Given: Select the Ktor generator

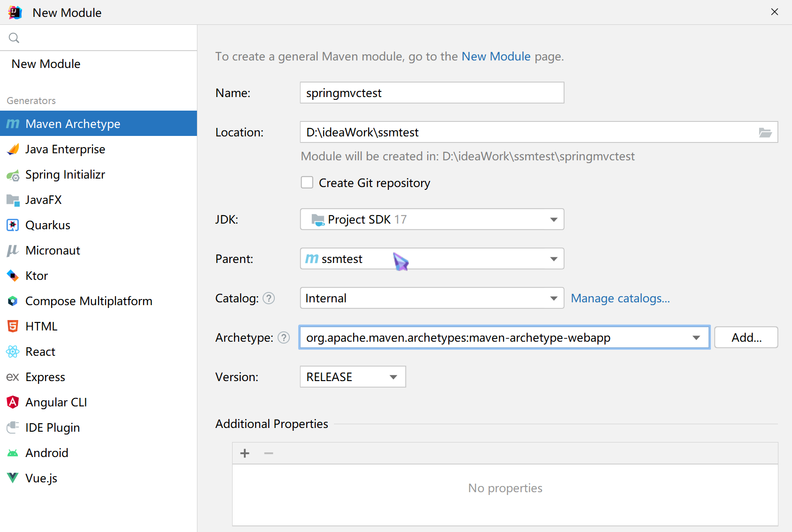Looking at the screenshot, I should [98, 276].
